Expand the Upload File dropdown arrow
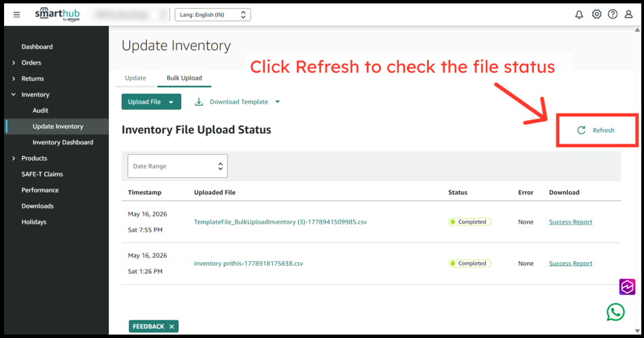Image resolution: width=644 pixels, height=338 pixels. coord(172,102)
